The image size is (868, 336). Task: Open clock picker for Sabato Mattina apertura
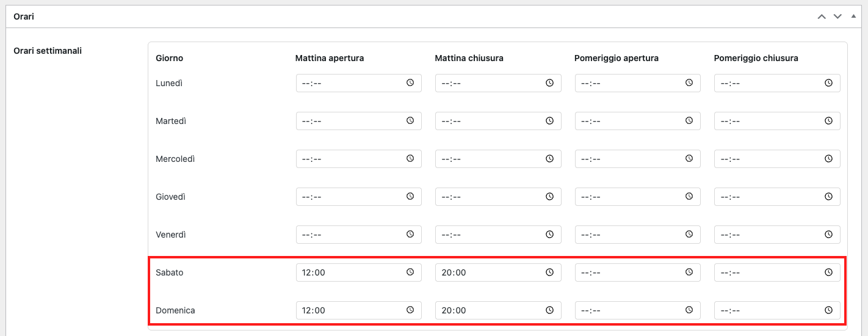point(410,272)
